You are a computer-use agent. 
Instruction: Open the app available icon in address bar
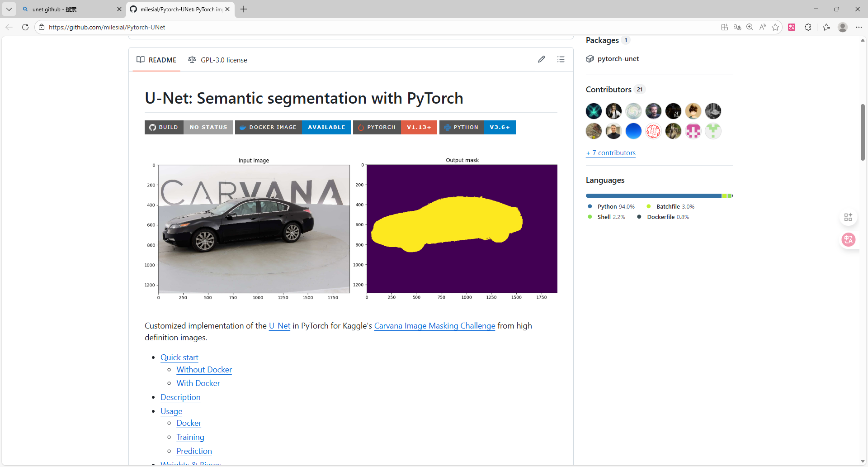(x=725, y=27)
